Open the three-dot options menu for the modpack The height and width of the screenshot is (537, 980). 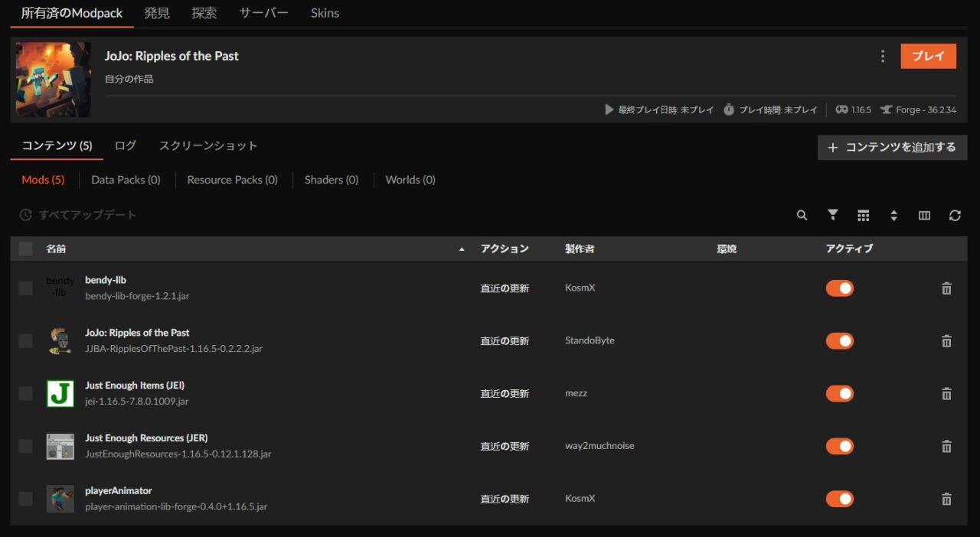pyautogui.click(x=883, y=56)
